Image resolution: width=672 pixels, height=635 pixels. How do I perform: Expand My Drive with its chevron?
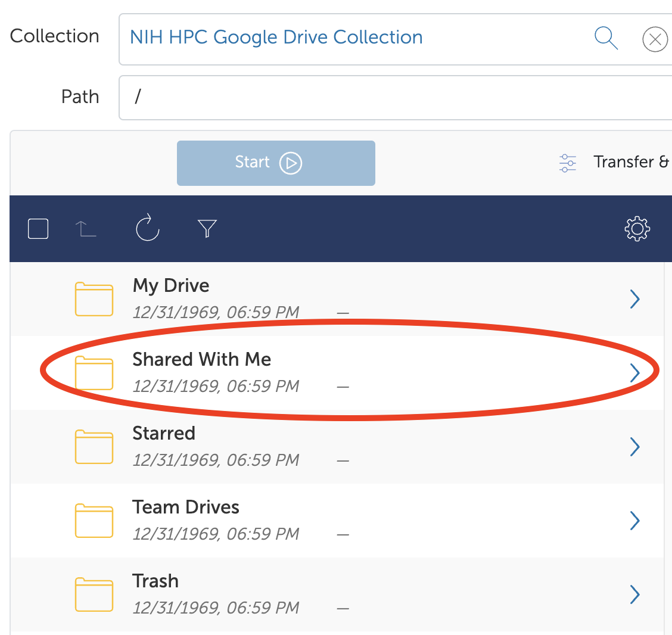pyautogui.click(x=634, y=299)
